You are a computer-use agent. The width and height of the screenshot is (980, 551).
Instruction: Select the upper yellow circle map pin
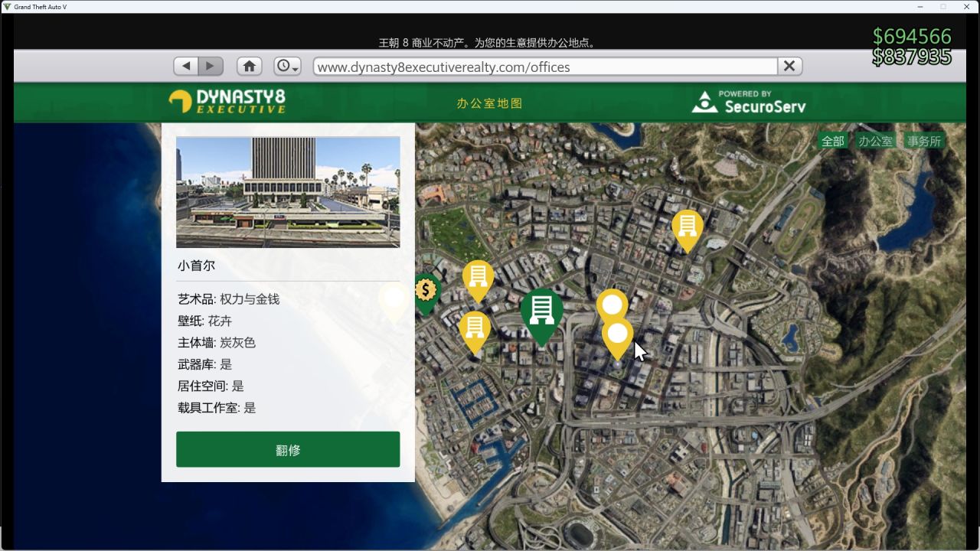click(x=612, y=305)
